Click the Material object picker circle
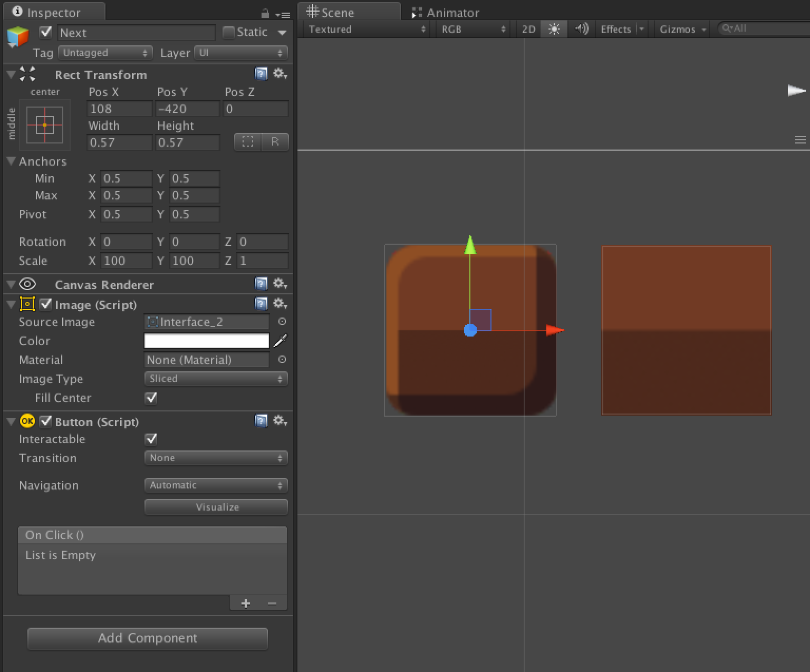The height and width of the screenshot is (672, 810). tap(282, 359)
